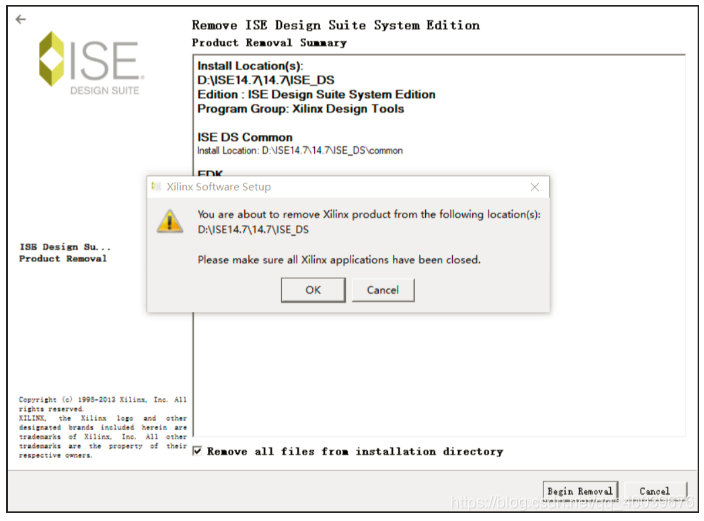
Task: Toggle Remove all files from installation directory
Action: (197, 451)
